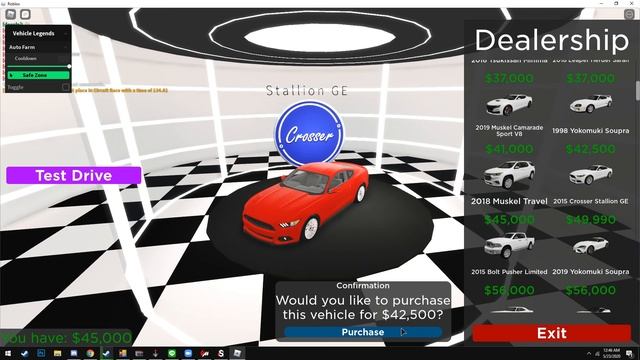Click the 'You have: $45,000' balance
The width and height of the screenshot is (640, 360).
point(67,338)
